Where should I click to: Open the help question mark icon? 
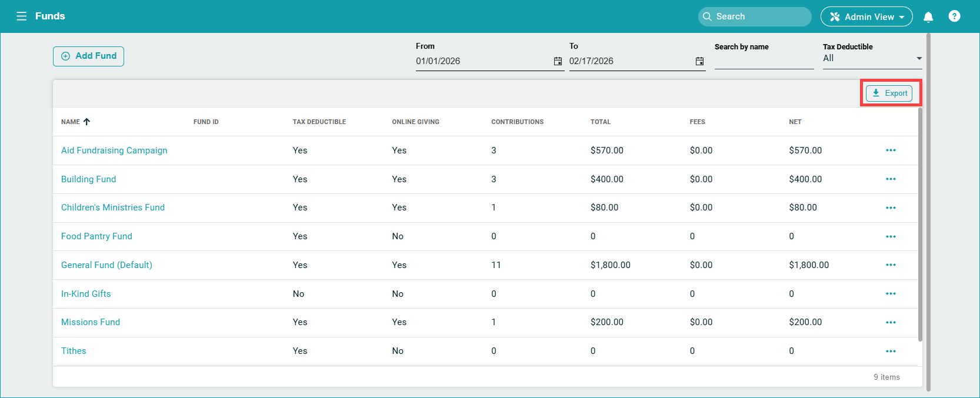(954, 16)
